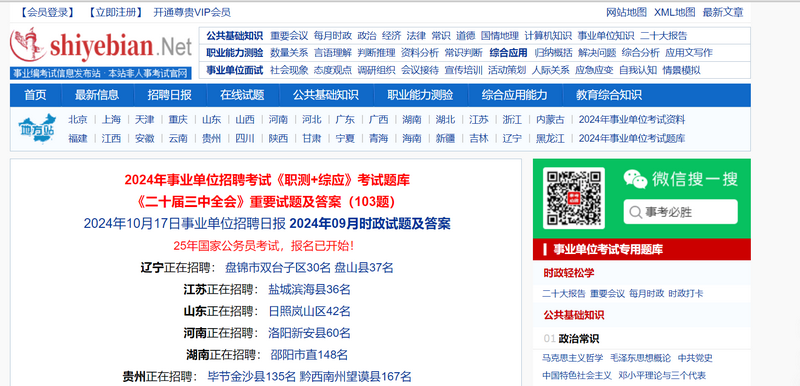Choose 上海 regional site
Viewport: 800px width, 386px height.
[x=111, y=120]
